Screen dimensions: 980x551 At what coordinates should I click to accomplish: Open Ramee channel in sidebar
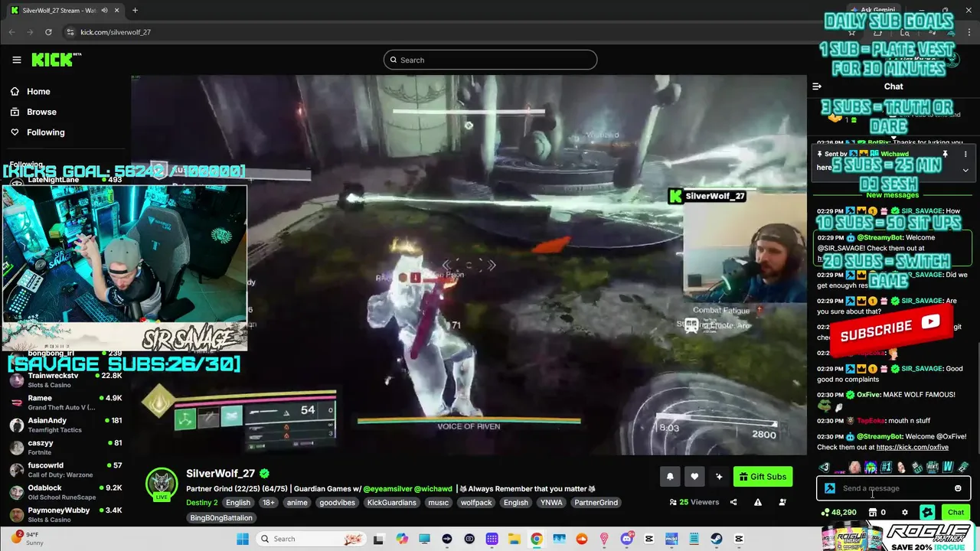click(x=65, y=402)
